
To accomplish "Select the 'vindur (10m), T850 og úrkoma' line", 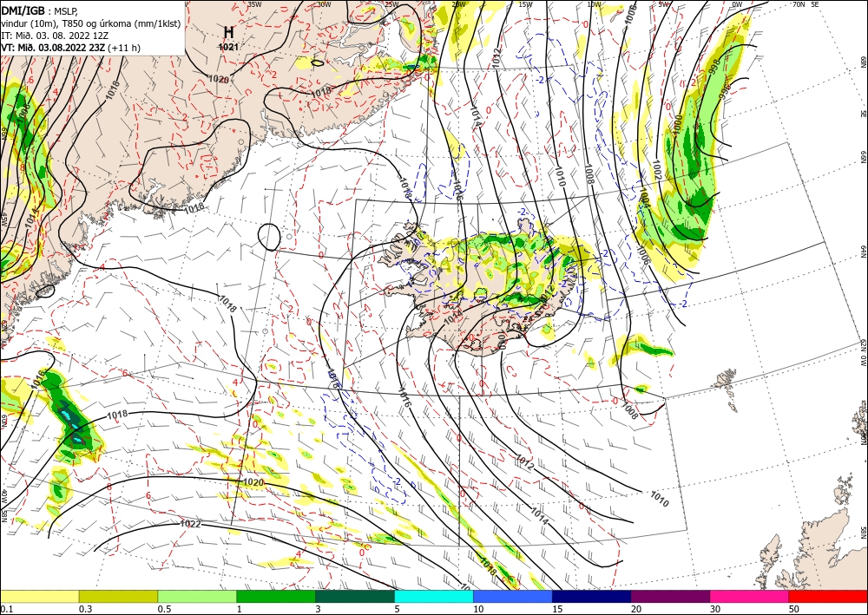I will [91, 23].
